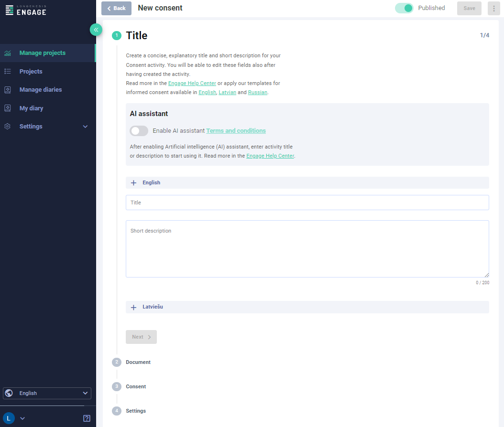Screen dimensions: 504x427
Task: Expand the Settings menu chevron
Action: click(85, 126)
